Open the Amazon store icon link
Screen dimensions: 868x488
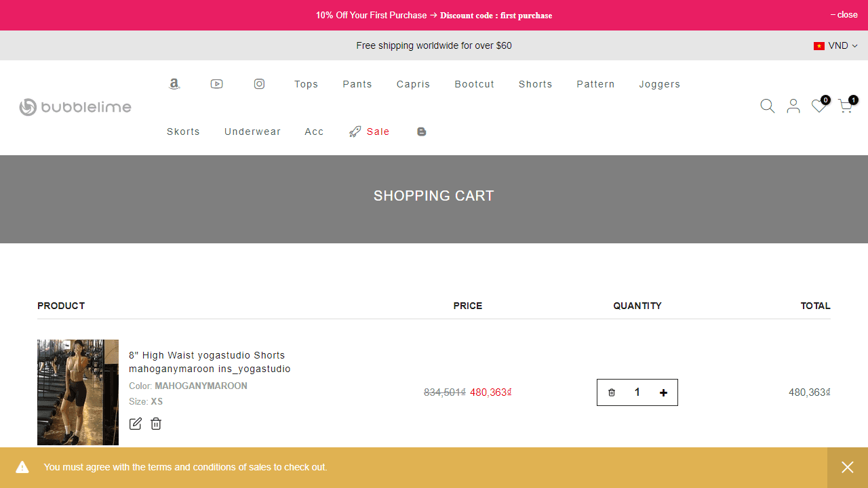pos(174,84)
